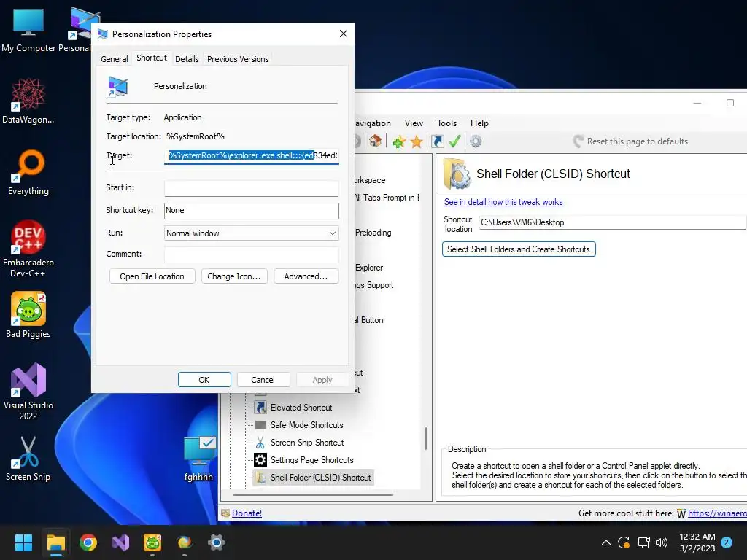The width and height of the screenshot is (747, 560).
Task: Click the Shell Folder (CLSID) Shortcut header icon
Action: click(457, 174)
